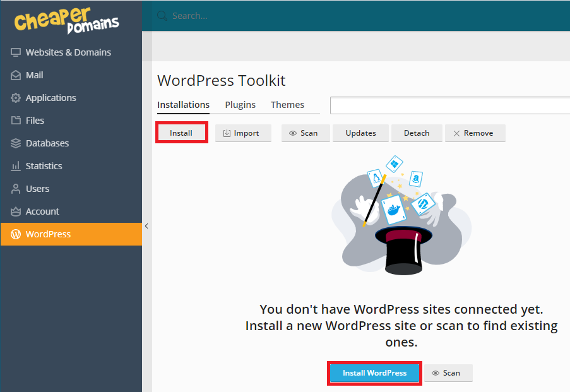This screenshot has width=570, height=392.
Task: Click the Files folder icon
Action: (x=16, y=121)
